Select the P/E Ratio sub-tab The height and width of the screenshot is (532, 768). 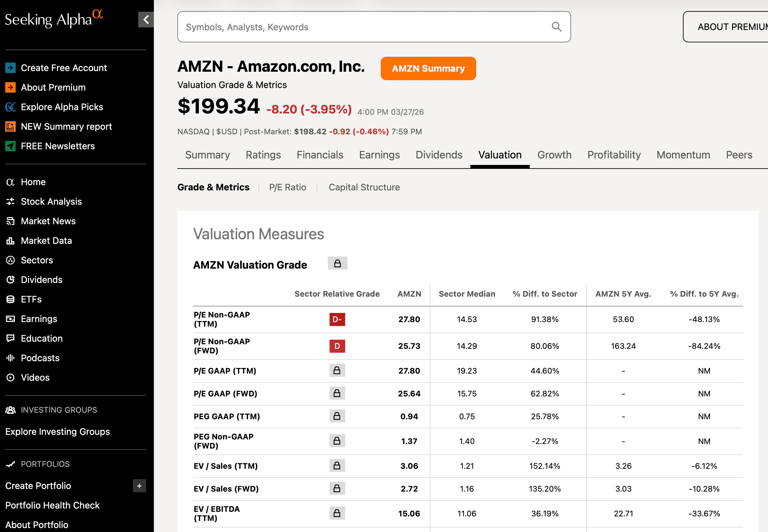[287, 187]
